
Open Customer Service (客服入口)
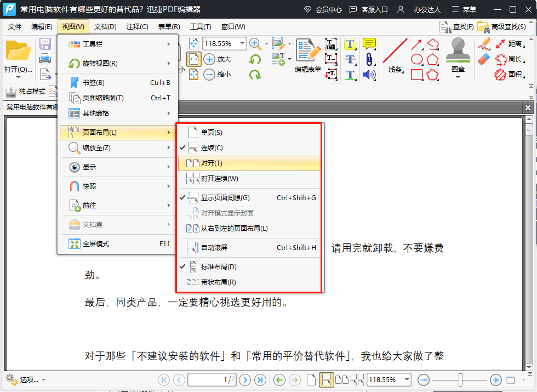[368, 10]
